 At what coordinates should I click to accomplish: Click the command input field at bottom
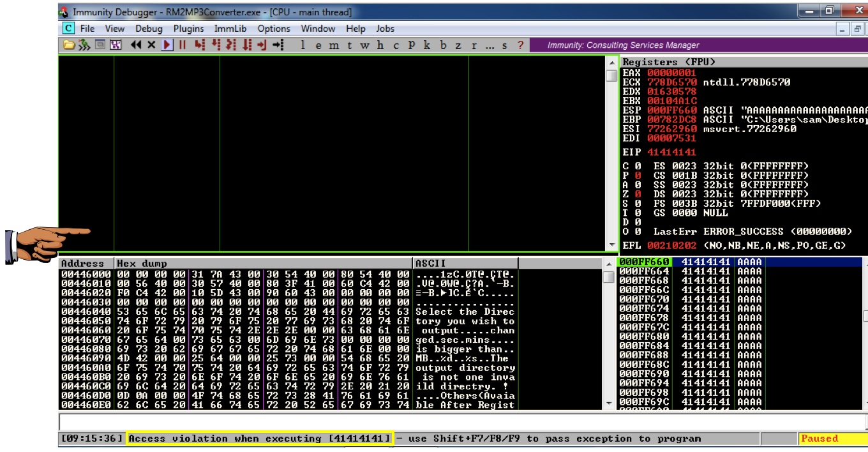pyautogui.click(x=463, y=422)
